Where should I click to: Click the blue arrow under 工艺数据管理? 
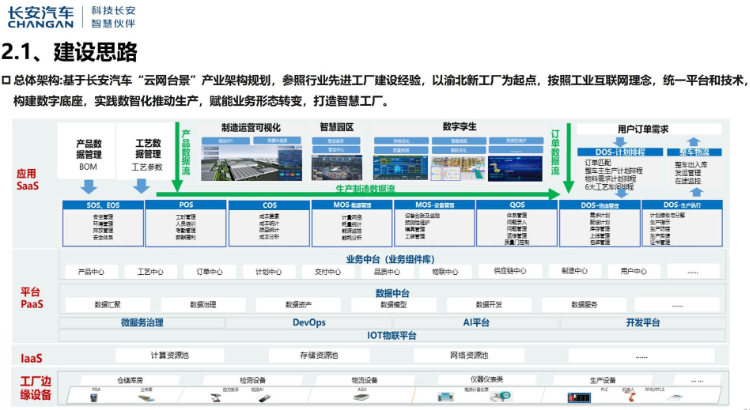[x=141, y=186]
